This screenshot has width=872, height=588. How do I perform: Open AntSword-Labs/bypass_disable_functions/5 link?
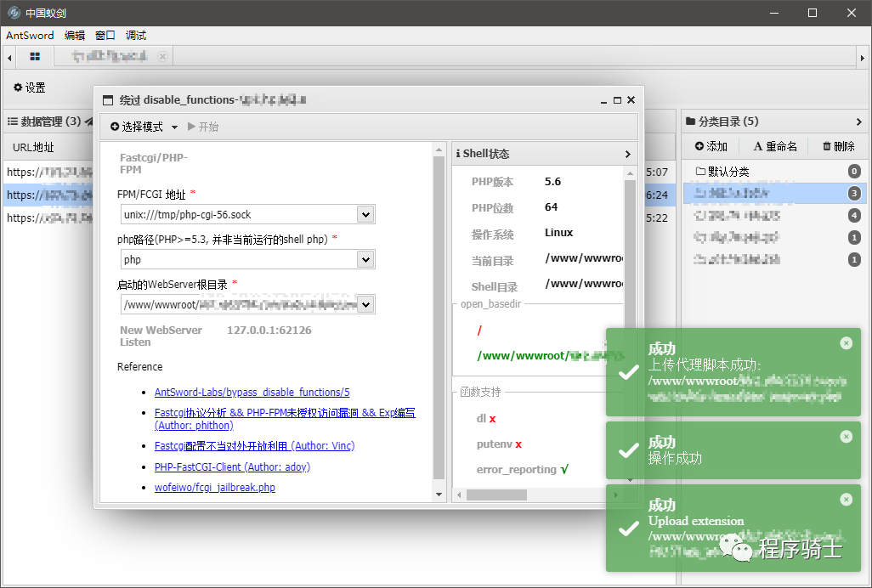(x=252, y=393)
